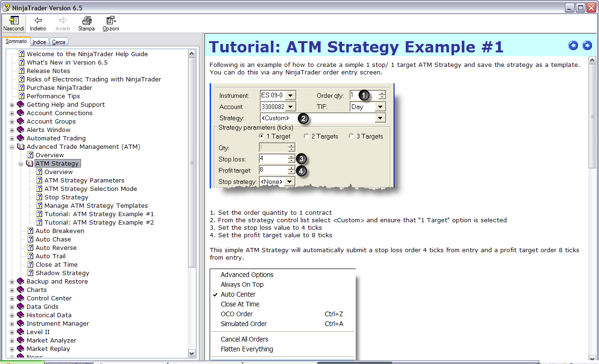Open the ATM Strategy Parameters topic
Image resolution: width=599 pixels, height=364 pixels.
click(x=84, y=180)
